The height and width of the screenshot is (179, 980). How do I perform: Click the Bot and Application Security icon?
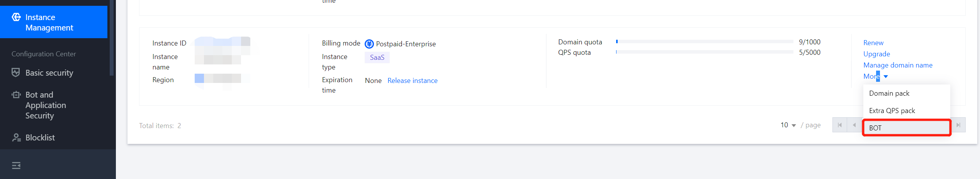pos(16,95)
